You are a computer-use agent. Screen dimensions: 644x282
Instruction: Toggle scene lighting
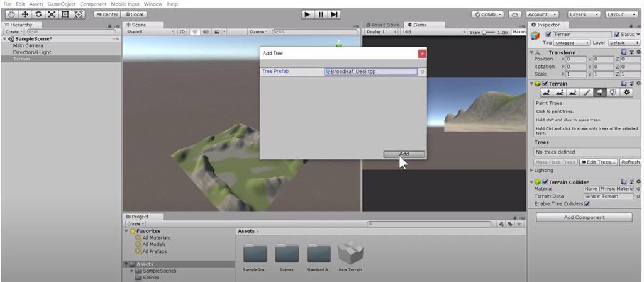(x=195, y=31)
